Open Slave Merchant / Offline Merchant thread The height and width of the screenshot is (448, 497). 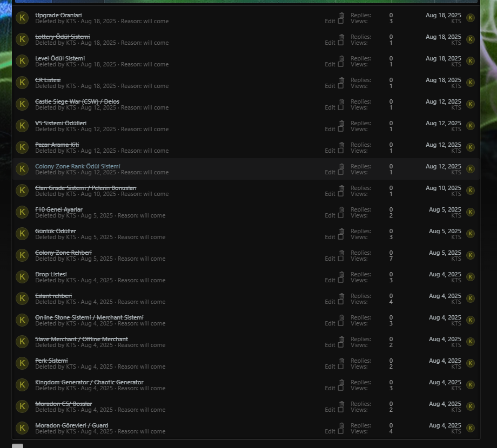[x=82, y=339]
